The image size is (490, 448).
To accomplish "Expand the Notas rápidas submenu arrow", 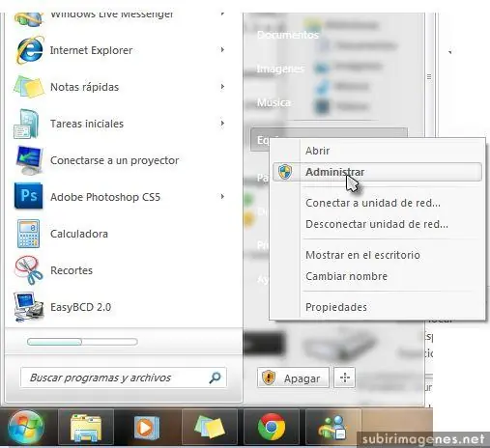I will [x=222, y=87].
